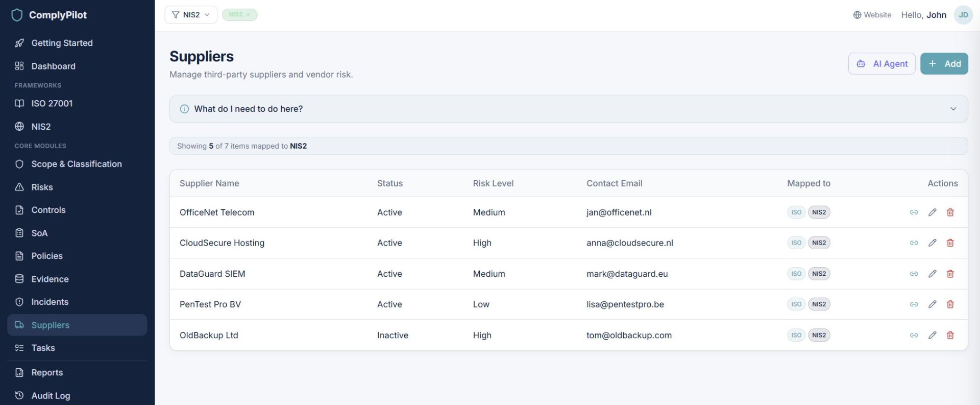The image size is (980, 405).
Task: Open the Website link
Action: click(872, 15)
